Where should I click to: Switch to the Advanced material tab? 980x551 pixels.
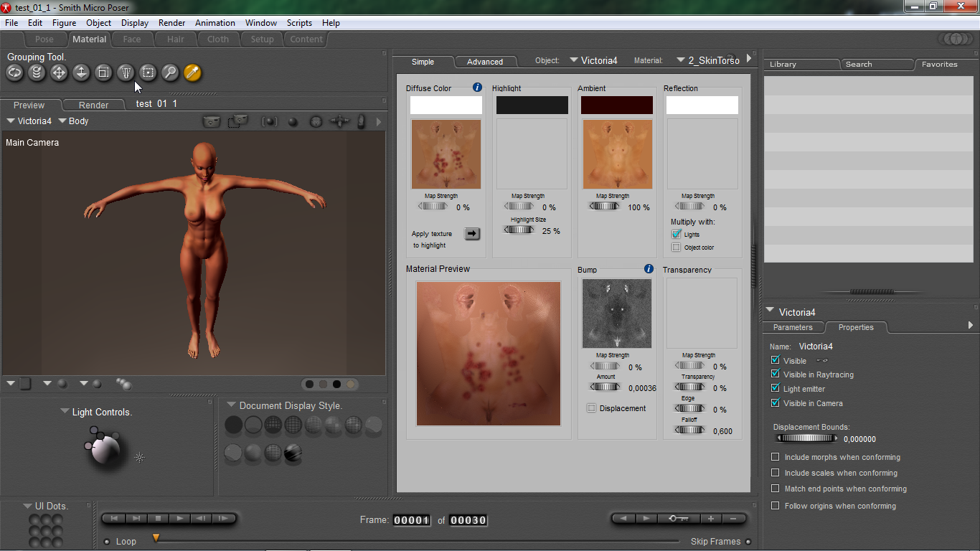(x=485, y=62)
